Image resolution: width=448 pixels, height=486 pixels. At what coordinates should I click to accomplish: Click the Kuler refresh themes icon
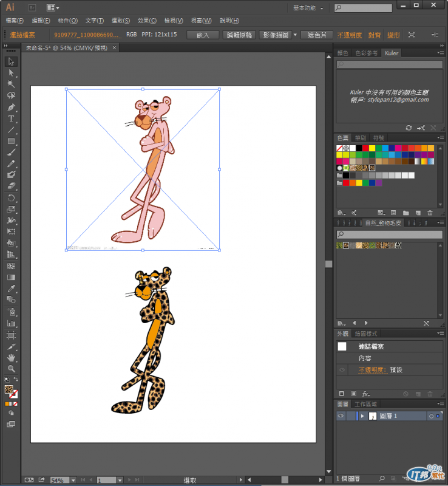click(x=409, y=128)
